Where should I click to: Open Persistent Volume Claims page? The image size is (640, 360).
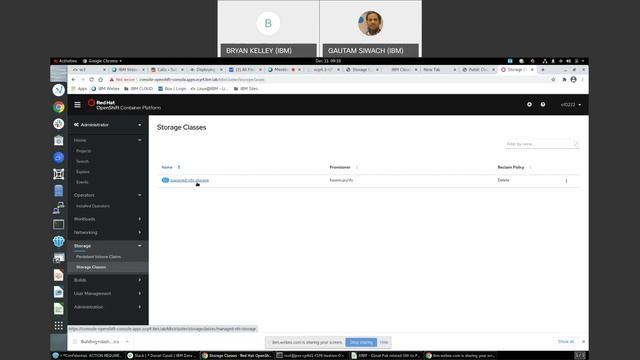(x=98, y=257)
